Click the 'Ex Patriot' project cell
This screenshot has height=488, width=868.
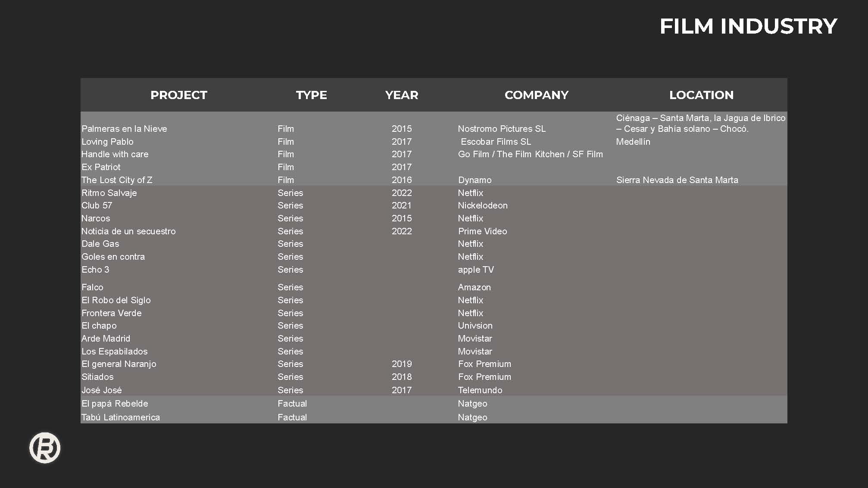pos(101,167)
